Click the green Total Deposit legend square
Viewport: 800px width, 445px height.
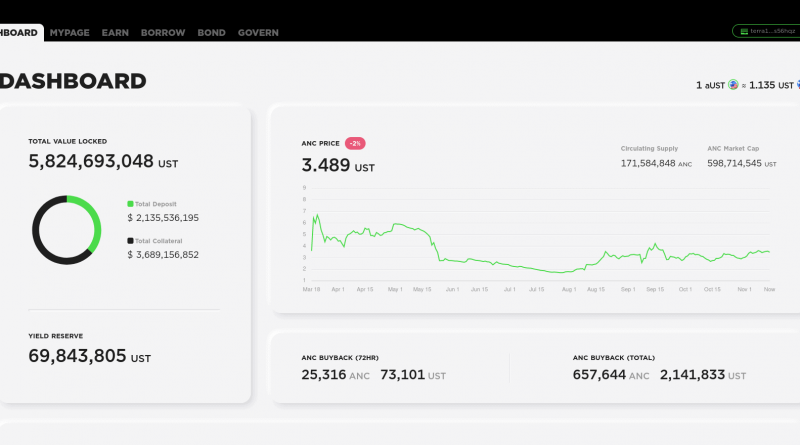coord(130,203)
